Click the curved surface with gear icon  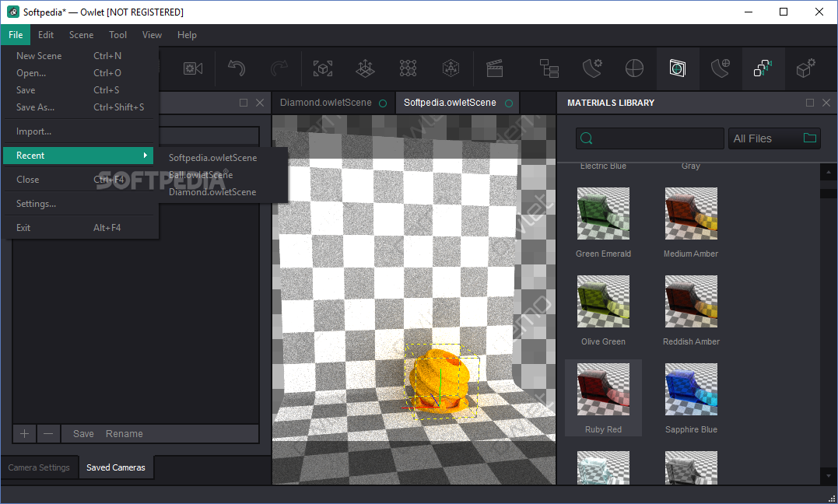click(591, 68)
